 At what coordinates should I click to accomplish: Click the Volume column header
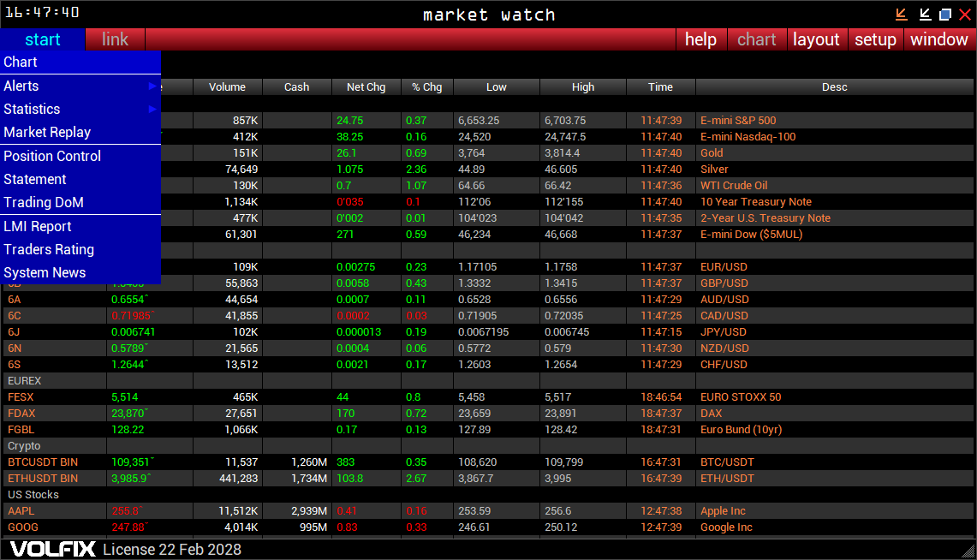pos(227,86)
